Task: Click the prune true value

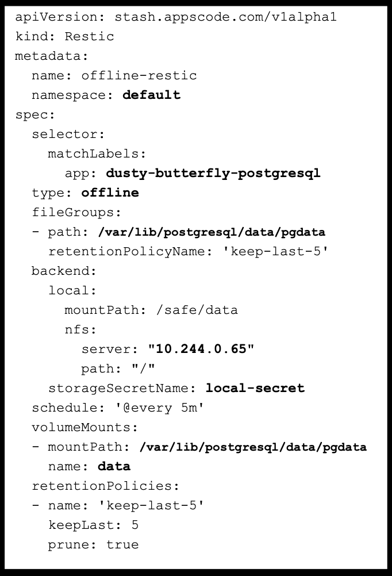Action: point(122,544)
